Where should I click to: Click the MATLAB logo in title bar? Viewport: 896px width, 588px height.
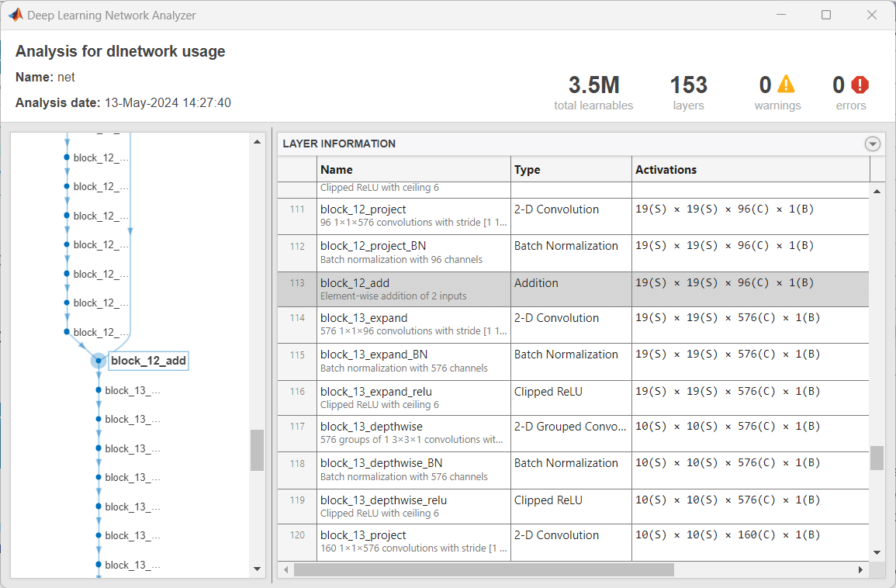15,15
